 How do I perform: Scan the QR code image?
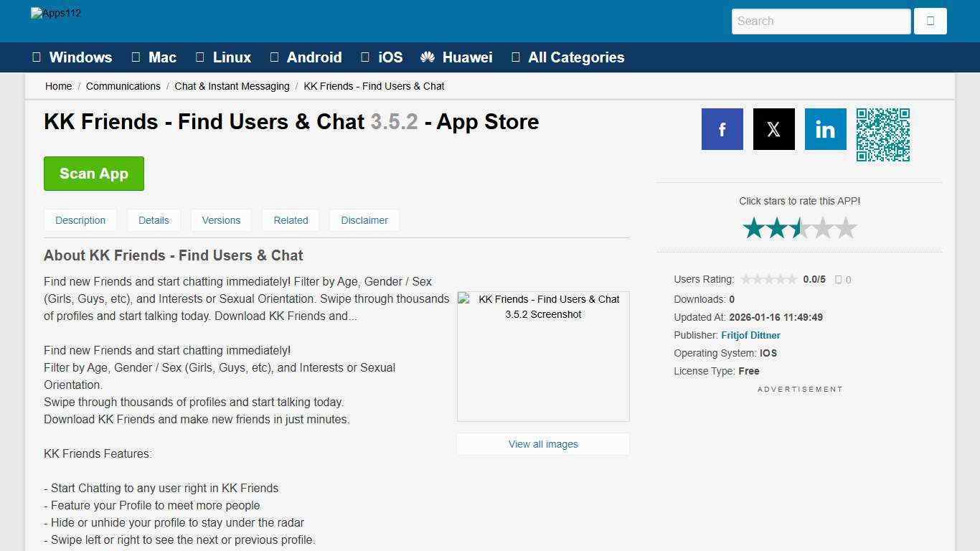click(x=882, y=134)
